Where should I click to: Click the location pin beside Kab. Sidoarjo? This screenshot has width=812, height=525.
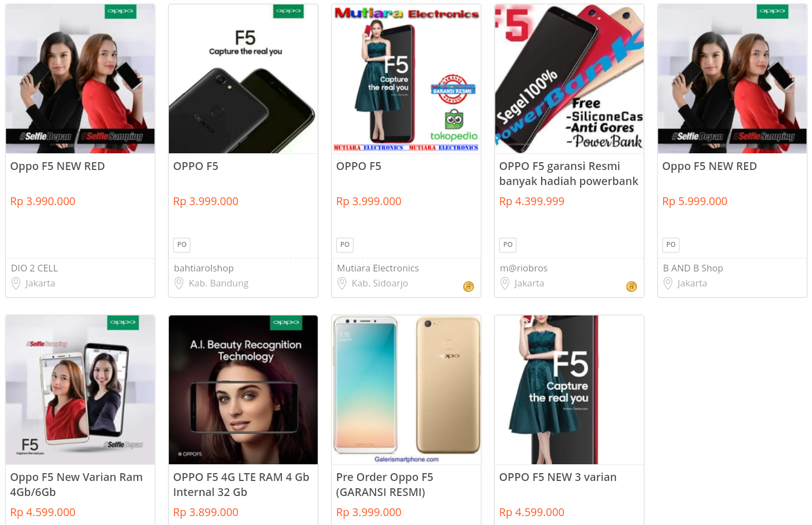coord(342,284)
